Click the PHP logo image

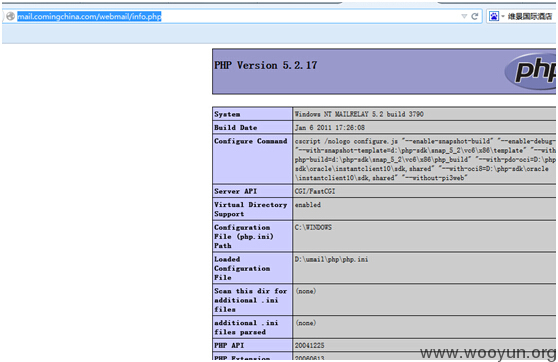pos(530,71)
